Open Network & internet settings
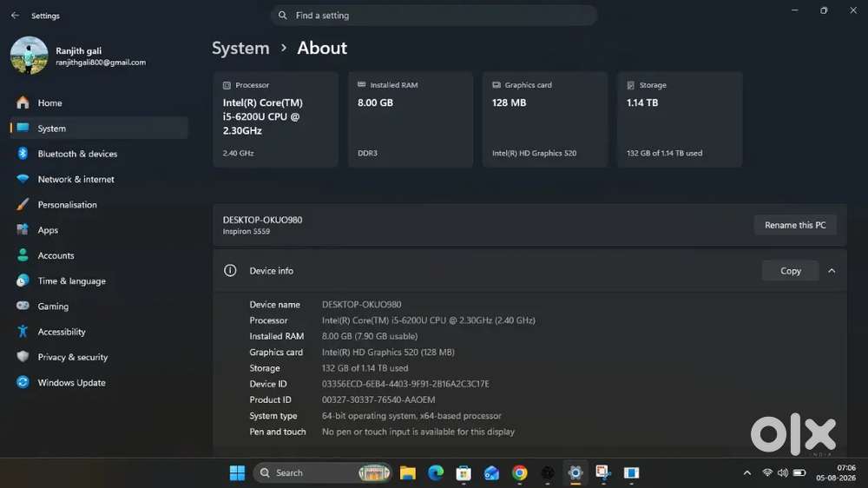Image resolution: width=868 pixels, height=488 pixels. pyautogui.click(x=99, y=180)
